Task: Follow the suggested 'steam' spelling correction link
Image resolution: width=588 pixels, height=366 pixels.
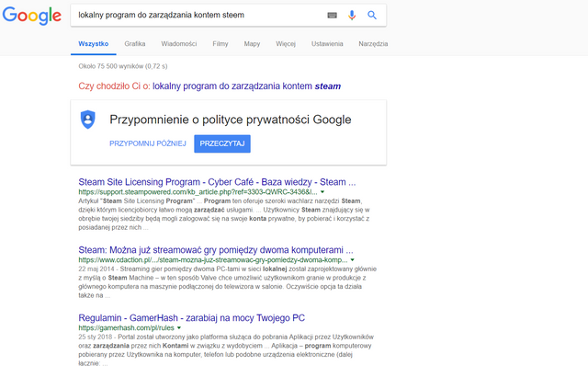Action: click(x=247, y=86)
